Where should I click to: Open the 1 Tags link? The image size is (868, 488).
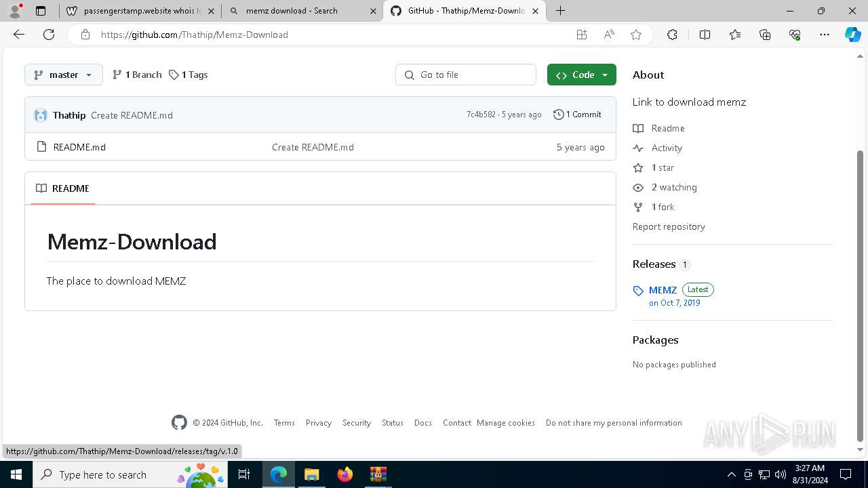click(189, 75)
